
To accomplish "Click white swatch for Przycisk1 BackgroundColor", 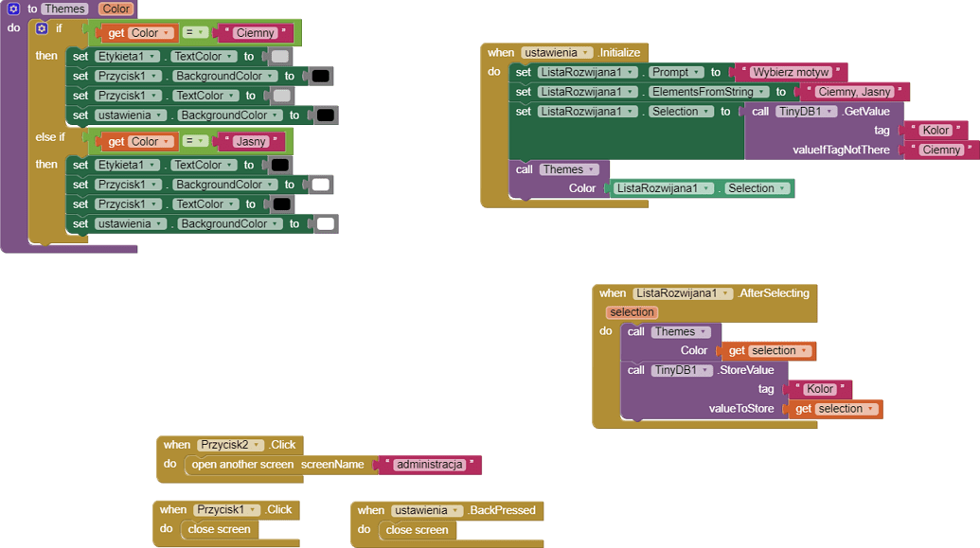I will [x=320, y=185].
